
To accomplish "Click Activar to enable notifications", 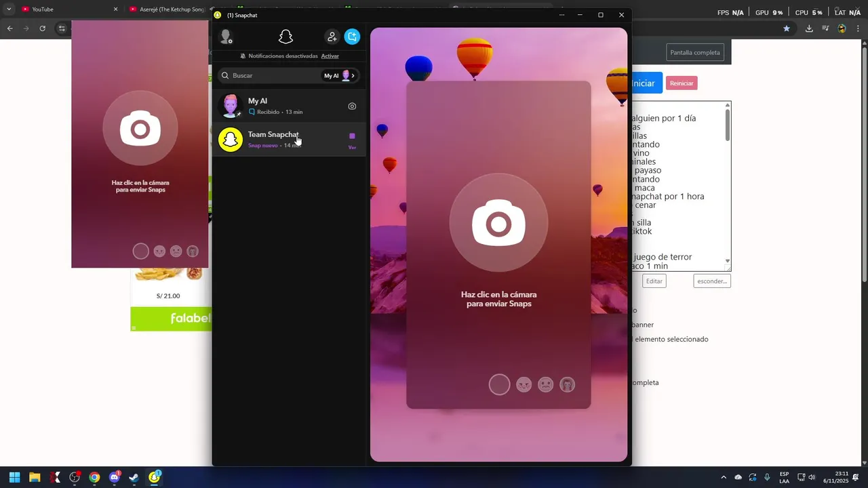I will point(330,56).
